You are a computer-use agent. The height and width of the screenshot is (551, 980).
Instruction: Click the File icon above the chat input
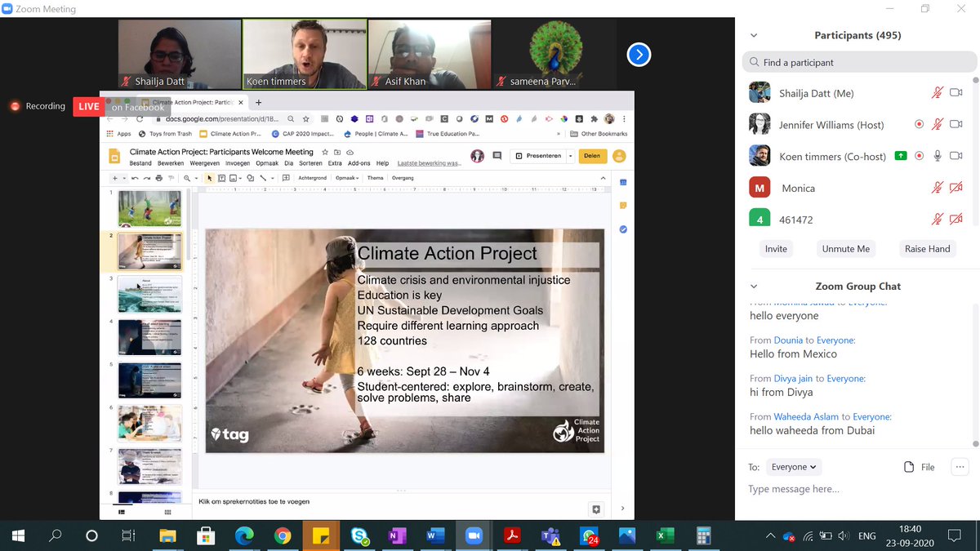pos(910,467)
